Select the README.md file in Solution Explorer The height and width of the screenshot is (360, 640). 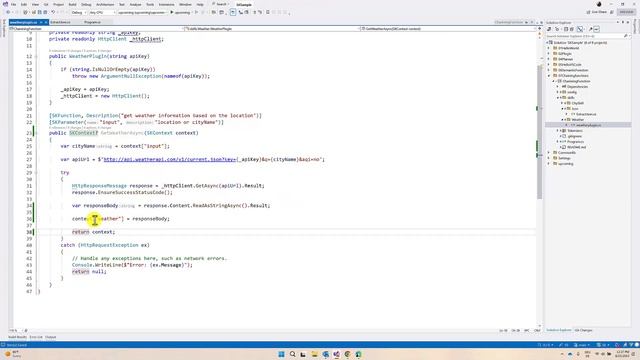[576, 147]
